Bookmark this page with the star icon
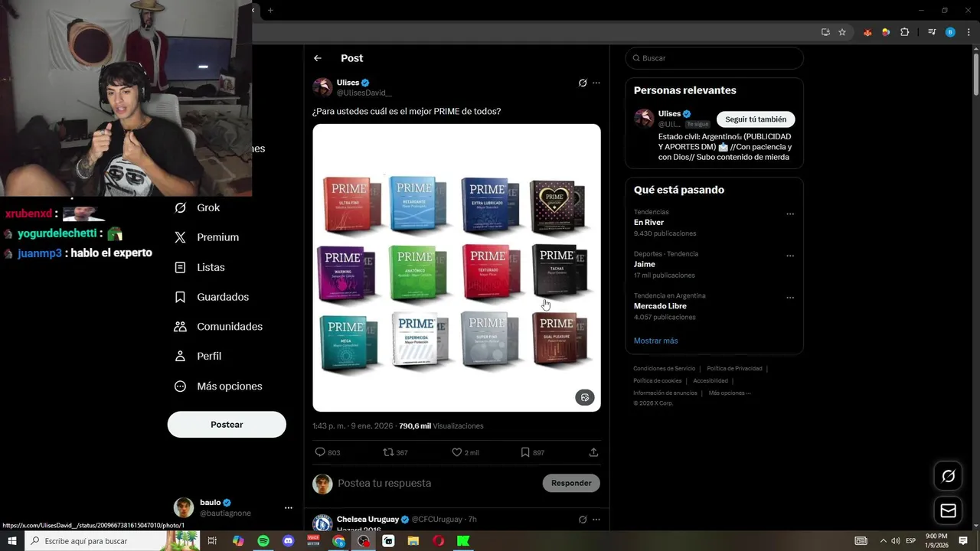This screenshot has width=980, height=551. point(842,32)
